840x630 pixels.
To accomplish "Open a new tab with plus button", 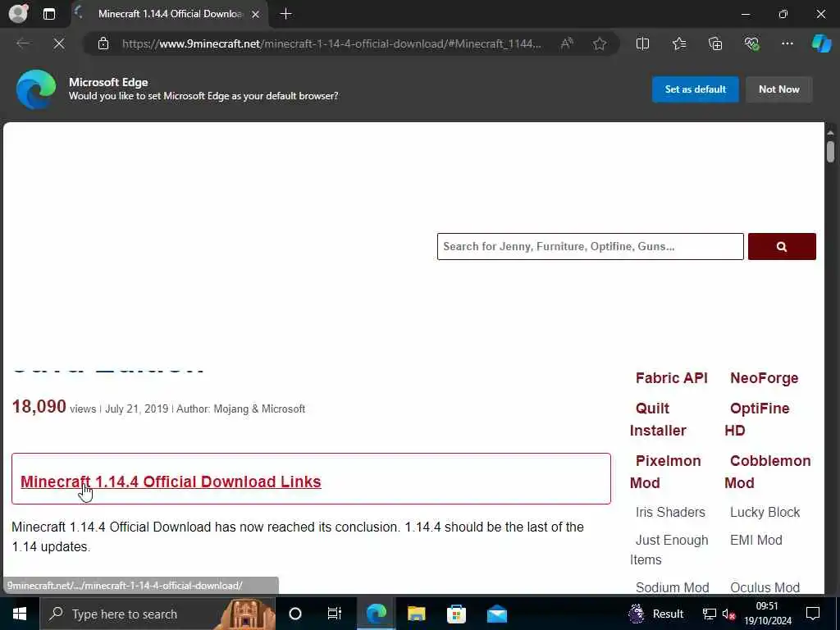I will tap(286, 14).
